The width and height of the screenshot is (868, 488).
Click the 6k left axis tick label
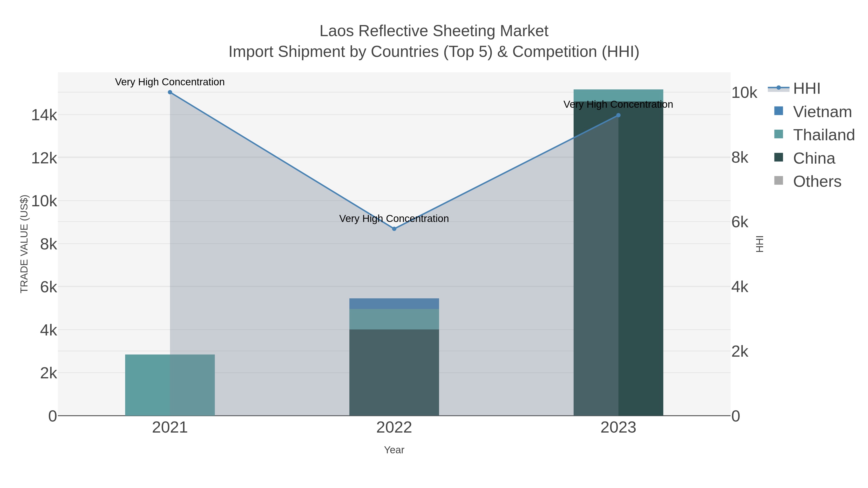click(x=48, y=287)
